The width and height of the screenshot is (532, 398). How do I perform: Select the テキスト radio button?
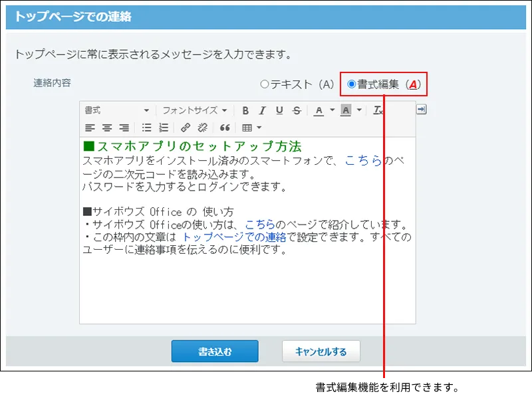pyautogui.click(x=265, y=84)
